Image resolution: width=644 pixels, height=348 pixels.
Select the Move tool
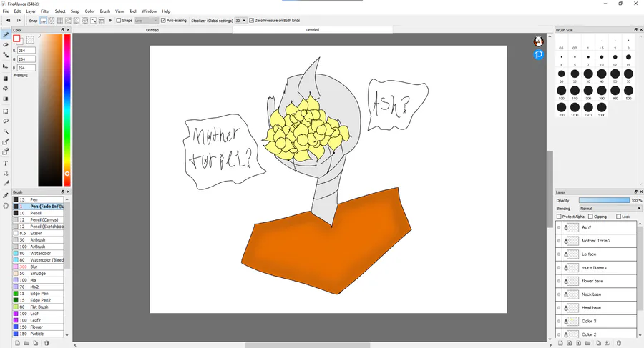tap(6, 66)
